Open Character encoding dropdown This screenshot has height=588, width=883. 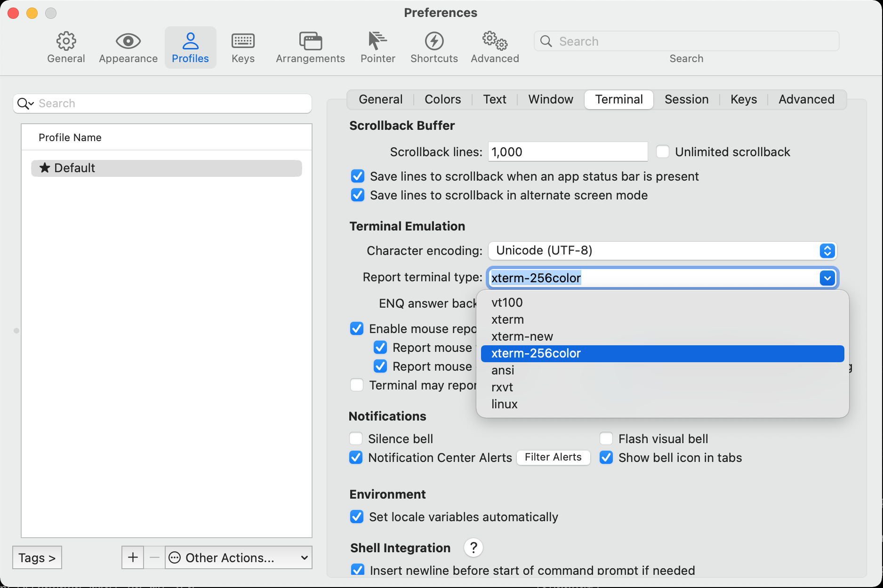click(663, 250)
